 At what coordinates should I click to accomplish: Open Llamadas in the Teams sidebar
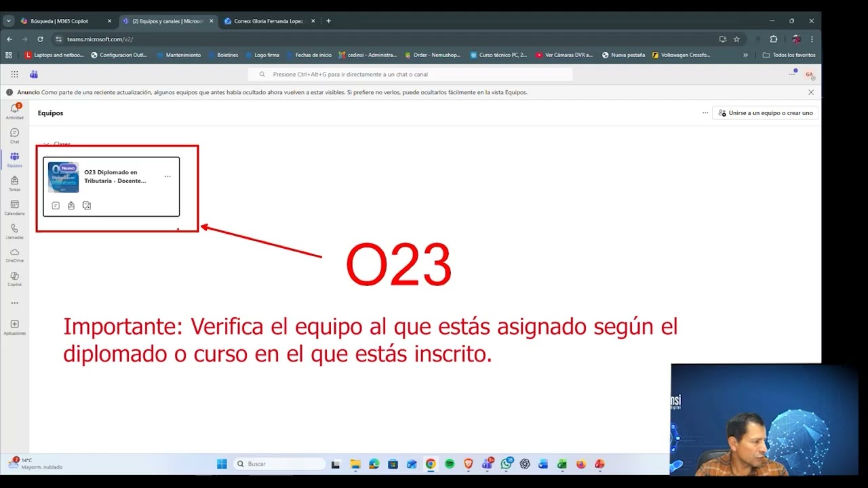click(x=14, y=232)
